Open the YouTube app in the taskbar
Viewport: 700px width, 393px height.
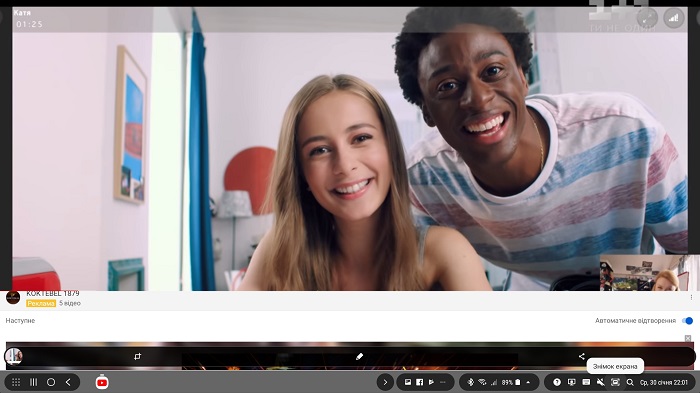coord(102,382)
